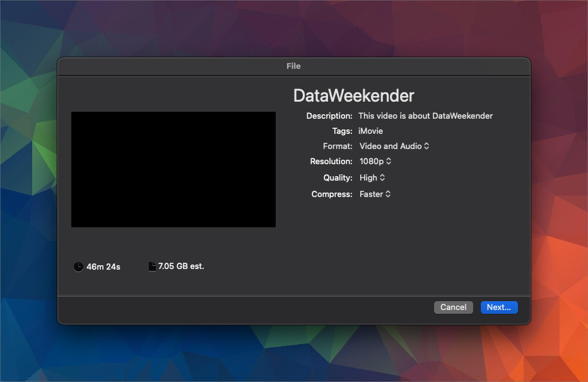This screenshot has width=588, height=382.
Task: Edit the Description text about DataWeekender
Action: [x=425, y=116]
